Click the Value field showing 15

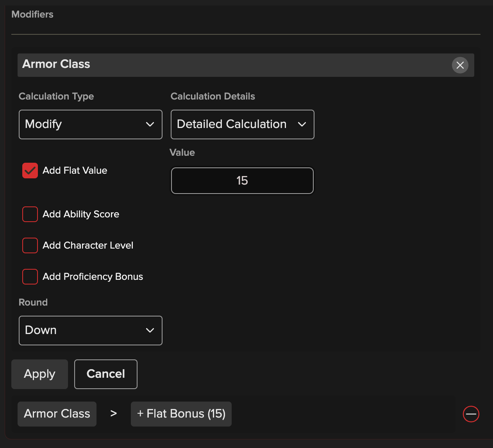(x=242, y=181)
